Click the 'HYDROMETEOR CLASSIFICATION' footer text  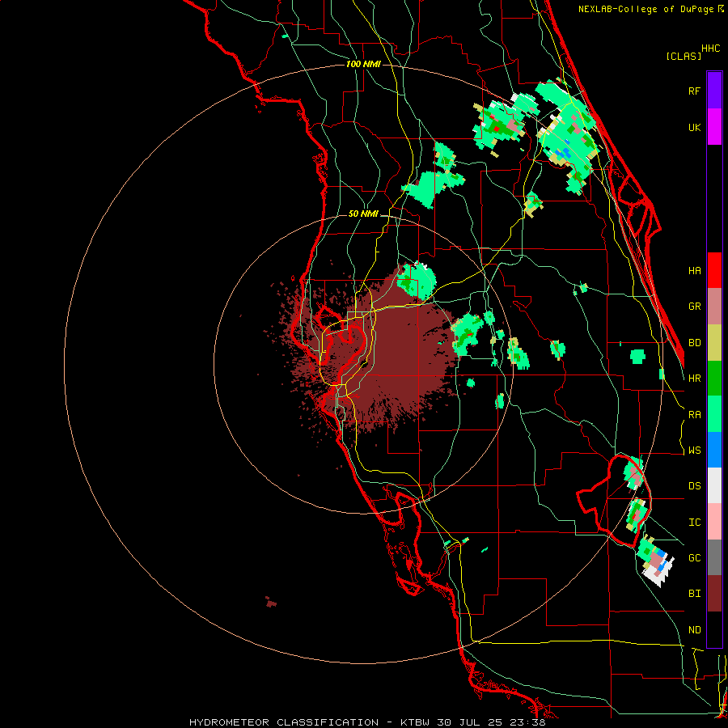(284, 722)
